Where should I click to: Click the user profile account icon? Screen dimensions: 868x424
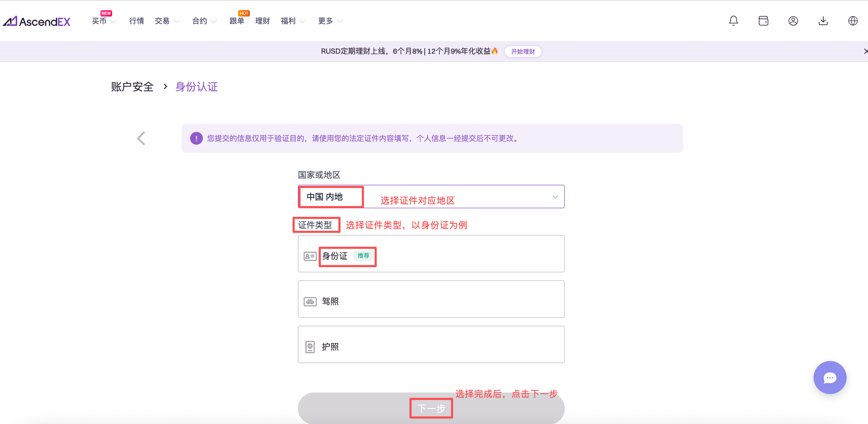pyautogui.click(x=793, y=21)
